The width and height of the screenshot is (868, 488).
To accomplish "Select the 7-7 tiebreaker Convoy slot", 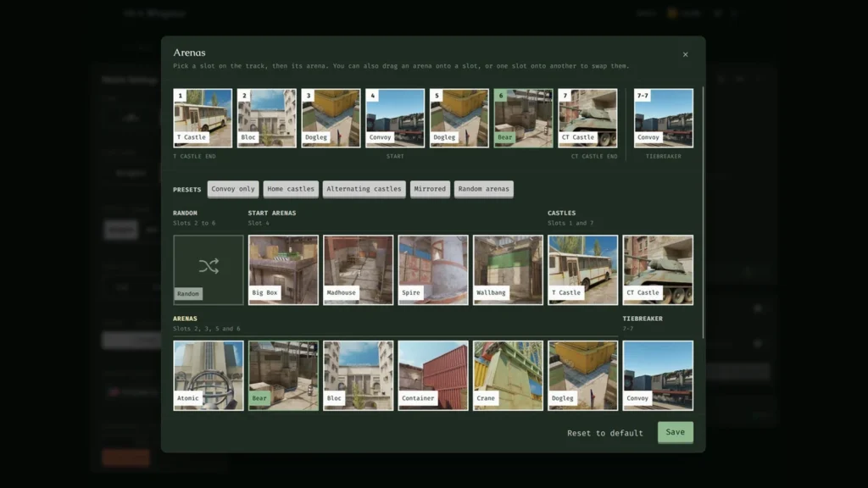I will (x=663, y=118).
